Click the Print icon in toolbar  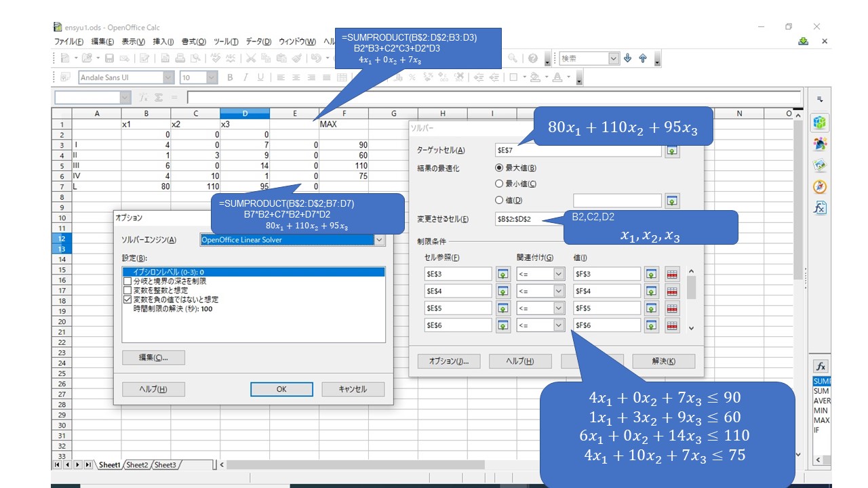point(180,59)
